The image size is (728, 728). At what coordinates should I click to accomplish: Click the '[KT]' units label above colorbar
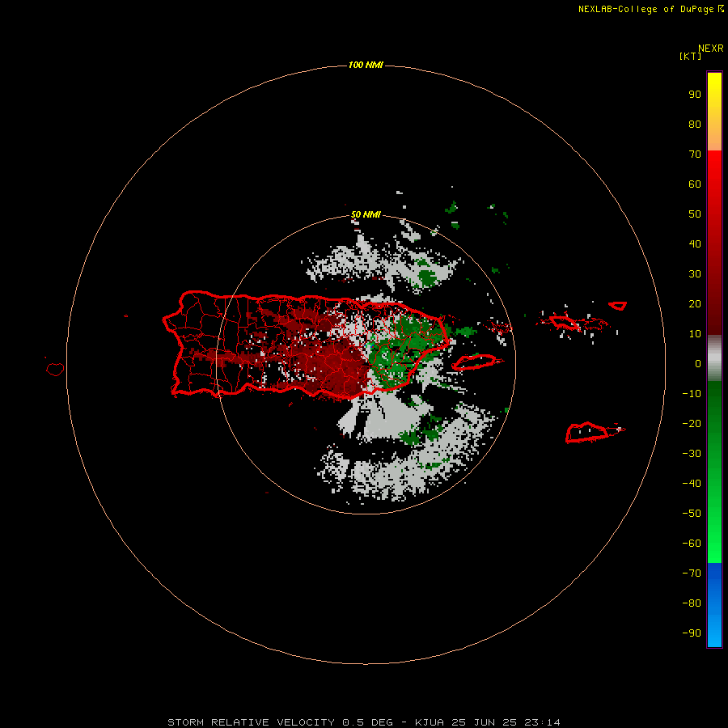click(x=690, y=56)
